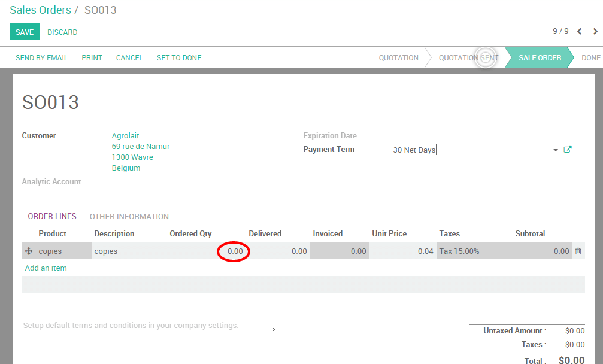Cancel the sales order

129,57
